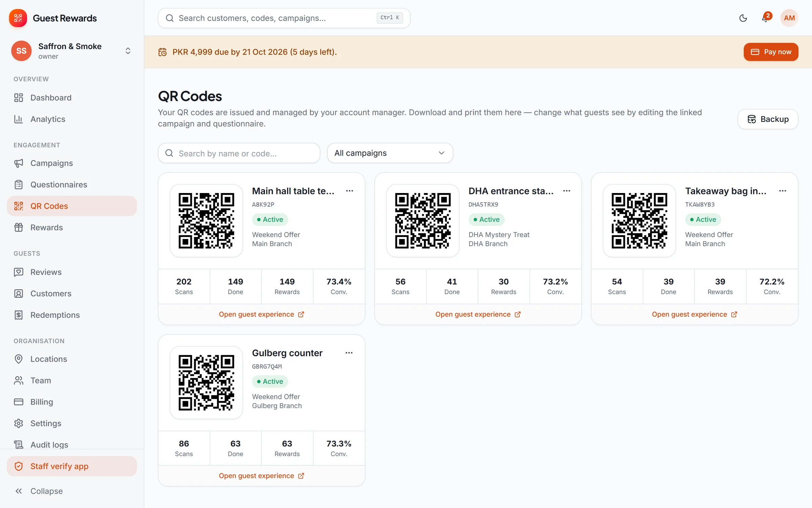
Task: Open more options for Gulberg counter card
Action: (349, 353)
